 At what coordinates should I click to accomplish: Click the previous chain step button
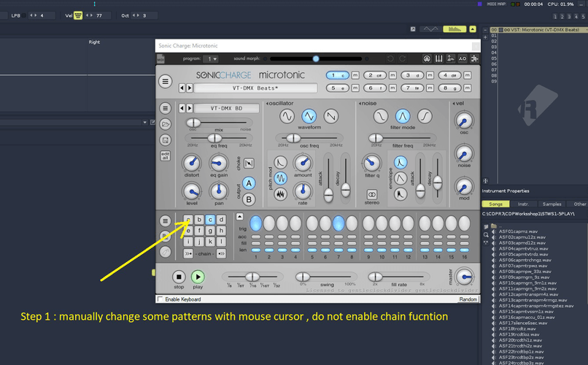click(188, 253)
